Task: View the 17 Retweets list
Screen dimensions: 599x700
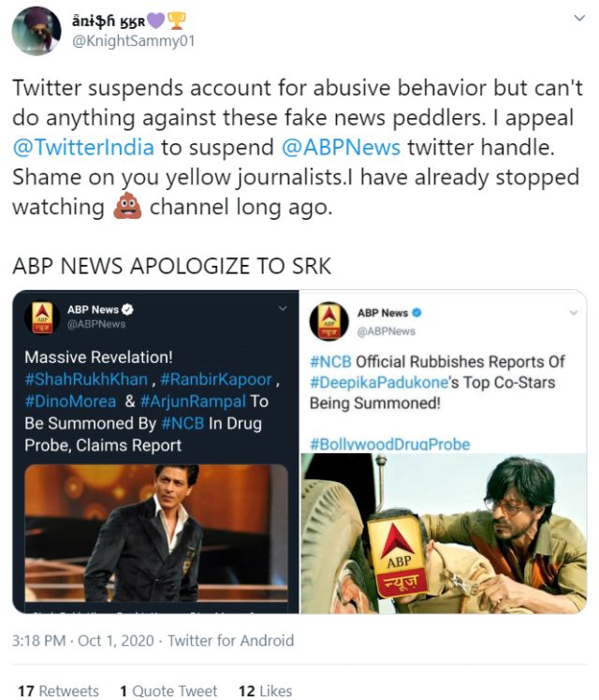Action: click(58, 691)
